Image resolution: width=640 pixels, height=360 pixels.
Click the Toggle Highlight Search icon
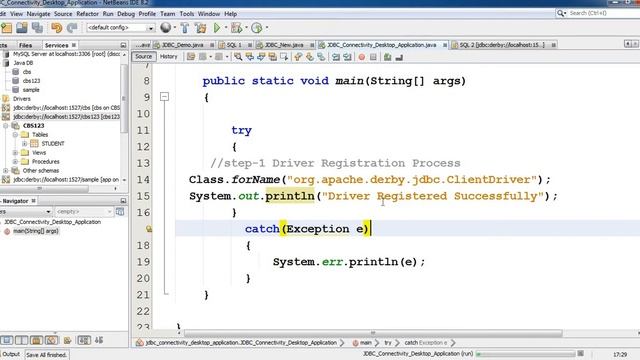(x=272, y=57)
